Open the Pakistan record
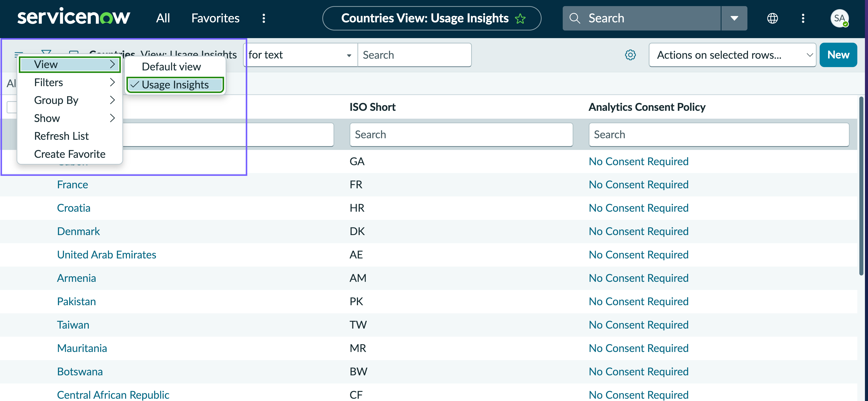Image resolution: width=868 pixels, height=401 pixels. pos(76,301)
